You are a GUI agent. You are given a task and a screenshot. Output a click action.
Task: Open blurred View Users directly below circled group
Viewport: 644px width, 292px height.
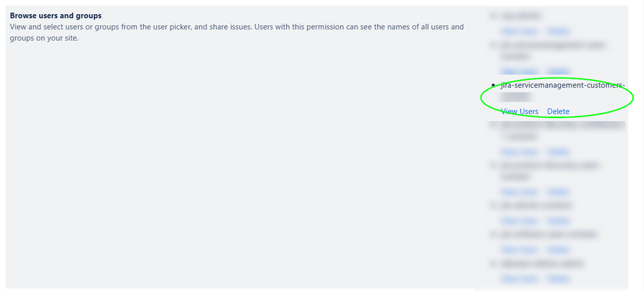519,151
